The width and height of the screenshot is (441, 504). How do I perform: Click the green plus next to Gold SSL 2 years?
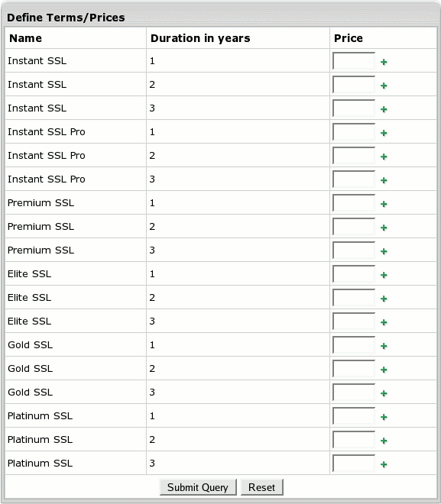pyautogui.click(x=384, y=370)
